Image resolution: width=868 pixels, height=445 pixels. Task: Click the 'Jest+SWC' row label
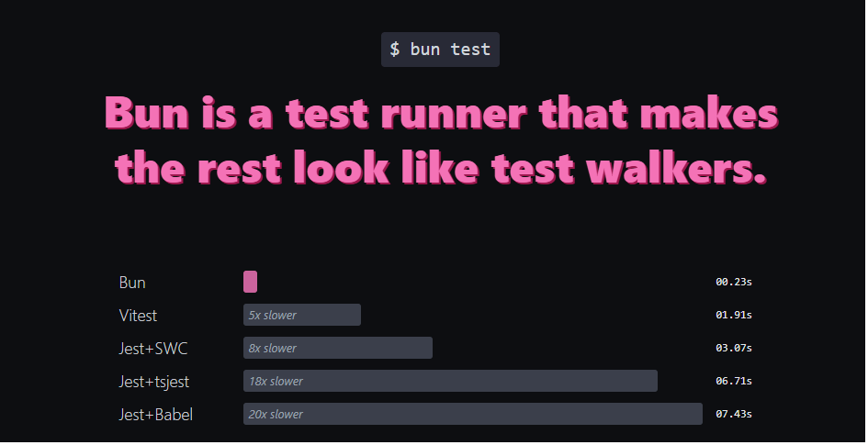[153, 349]
